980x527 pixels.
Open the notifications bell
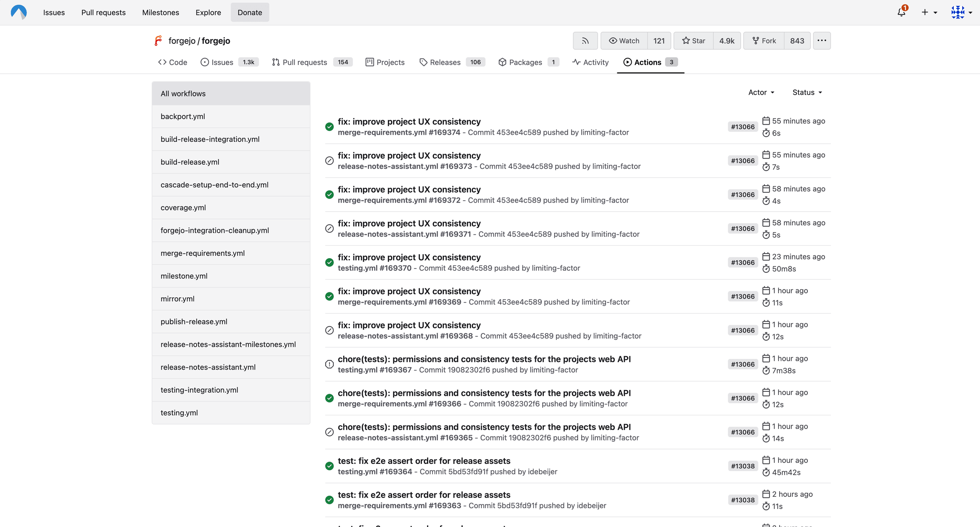click(x=902, y=12)
